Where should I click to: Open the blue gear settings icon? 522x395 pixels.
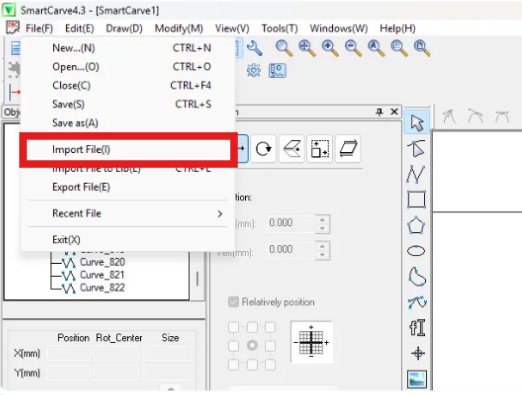pos(254,70)
